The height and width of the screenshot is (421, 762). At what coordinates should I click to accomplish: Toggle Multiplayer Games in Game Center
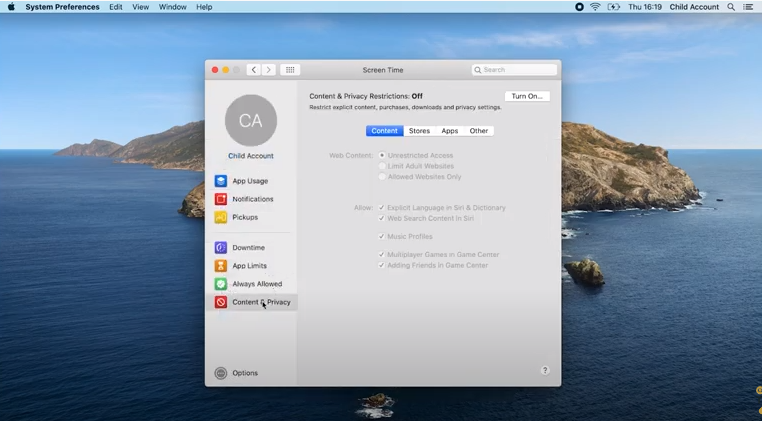(381, 254)
